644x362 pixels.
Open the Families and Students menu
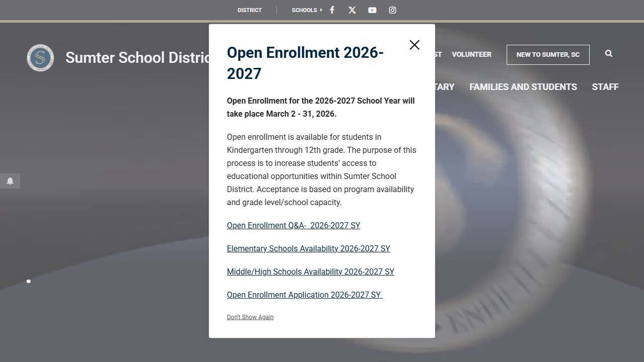(x=523, y=87)
